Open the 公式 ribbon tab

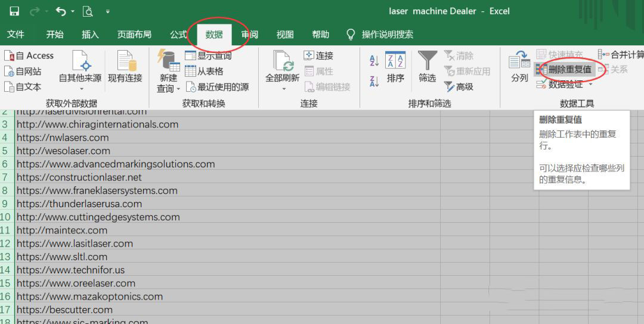[179, 35]
